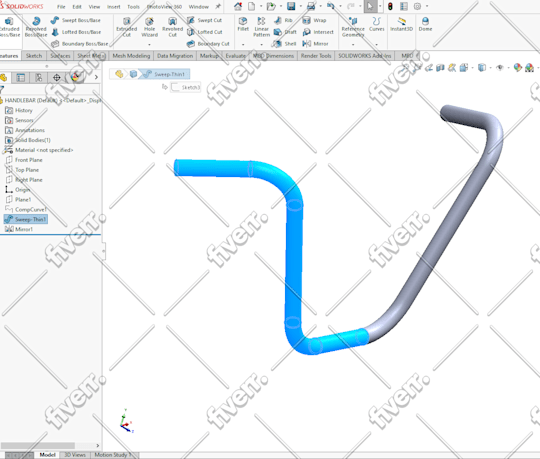The width and height of the screenshot is (540, 459).
Task: Open the Insert menu
Action: pos(114,7)
